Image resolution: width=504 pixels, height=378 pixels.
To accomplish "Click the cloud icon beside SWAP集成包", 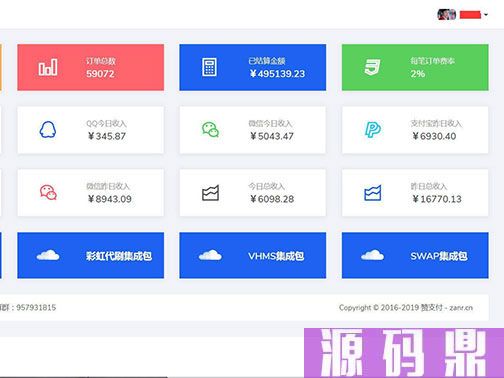I will (x=372, y=255).
